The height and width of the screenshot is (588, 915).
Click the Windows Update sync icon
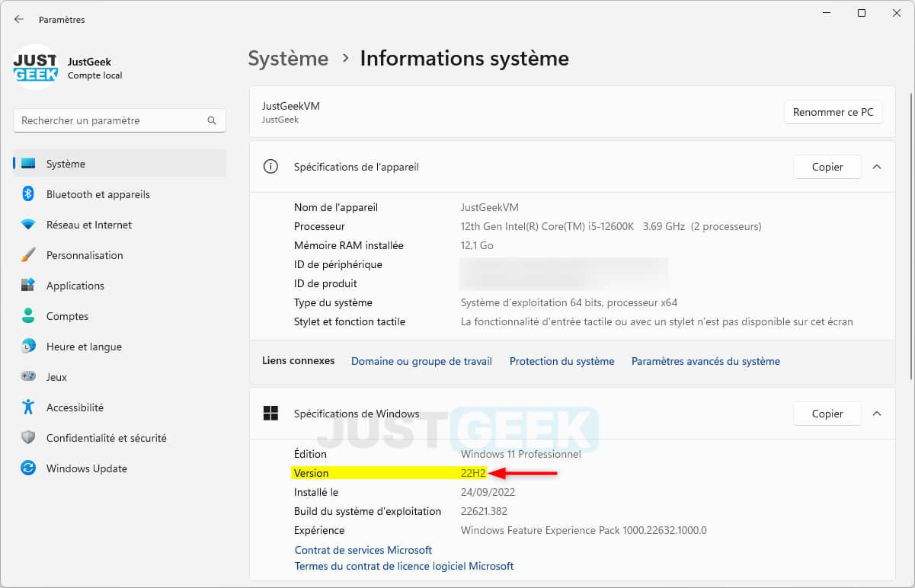point(28,468)
